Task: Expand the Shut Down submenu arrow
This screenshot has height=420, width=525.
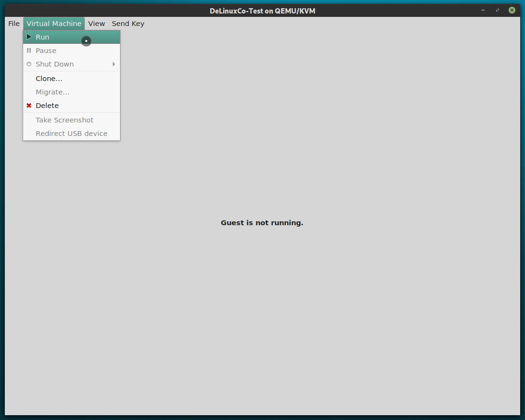Action: 114,64
